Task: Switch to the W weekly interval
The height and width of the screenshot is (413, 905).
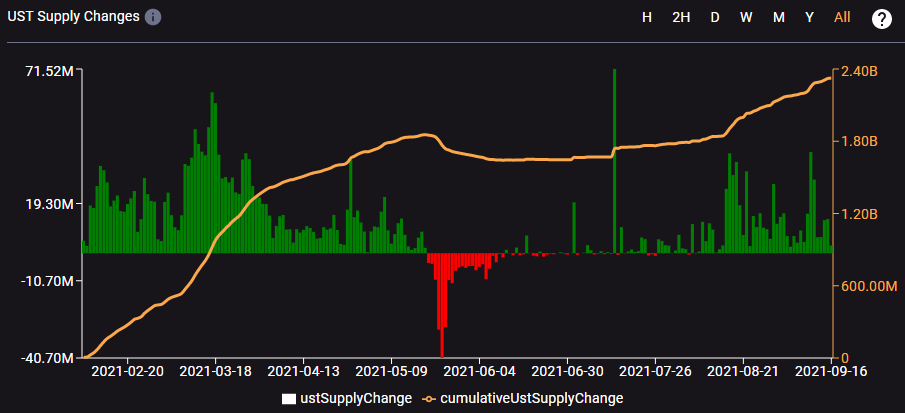Action: tap(746, 18)
